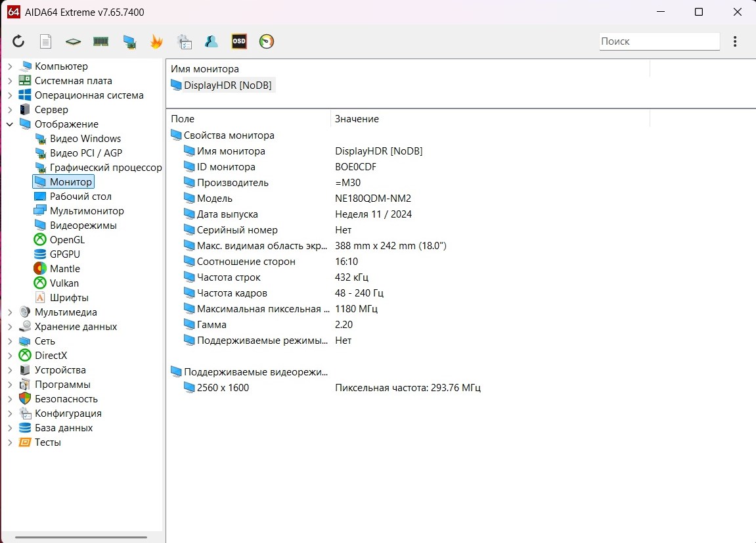The width and height of the screenshot is (756, 543).
Task: Open the three-dot main menu
Action: (x=735, y=41)
